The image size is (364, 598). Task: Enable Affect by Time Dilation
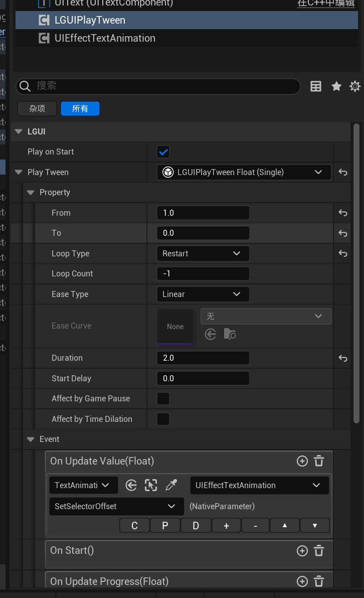click(163, 419)
